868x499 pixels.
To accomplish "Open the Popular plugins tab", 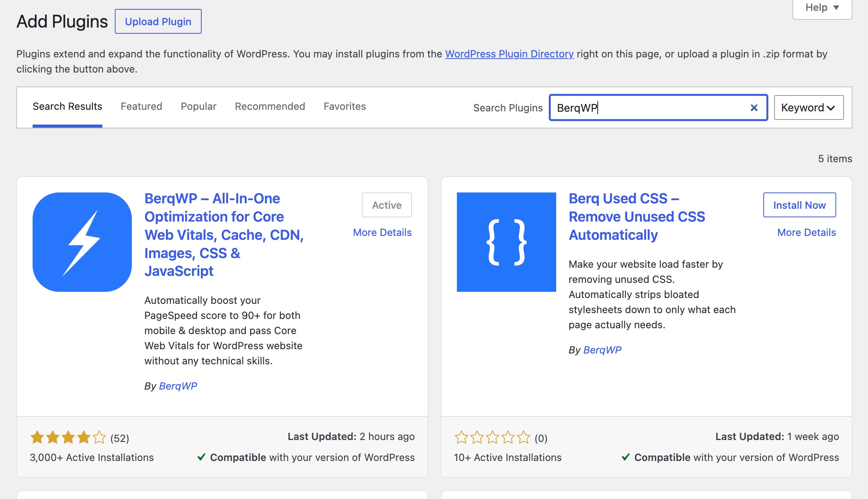I will click(199, 106).
